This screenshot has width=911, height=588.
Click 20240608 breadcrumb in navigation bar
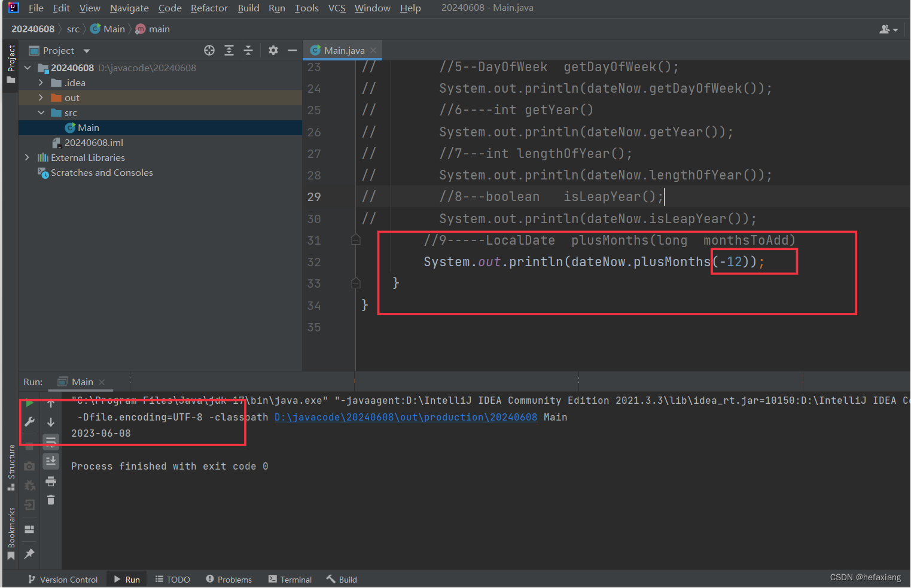33,29
